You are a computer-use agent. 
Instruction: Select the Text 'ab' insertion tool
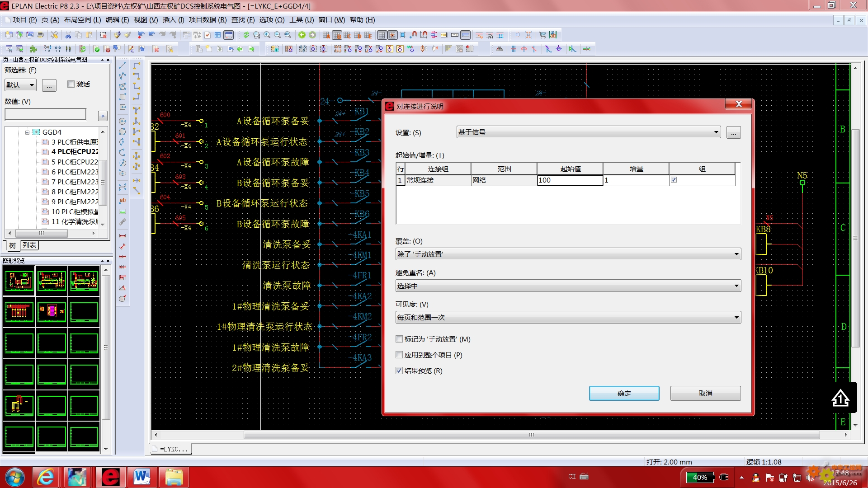[x=123, y=201]
